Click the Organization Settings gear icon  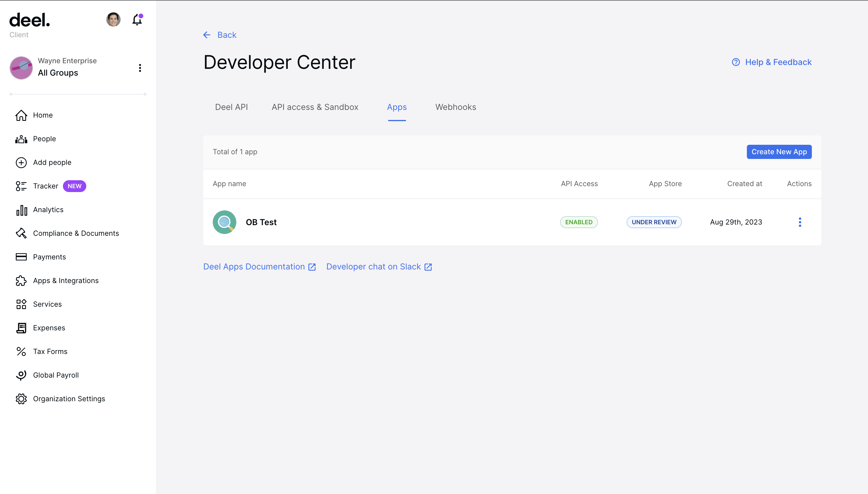[21, 399]
